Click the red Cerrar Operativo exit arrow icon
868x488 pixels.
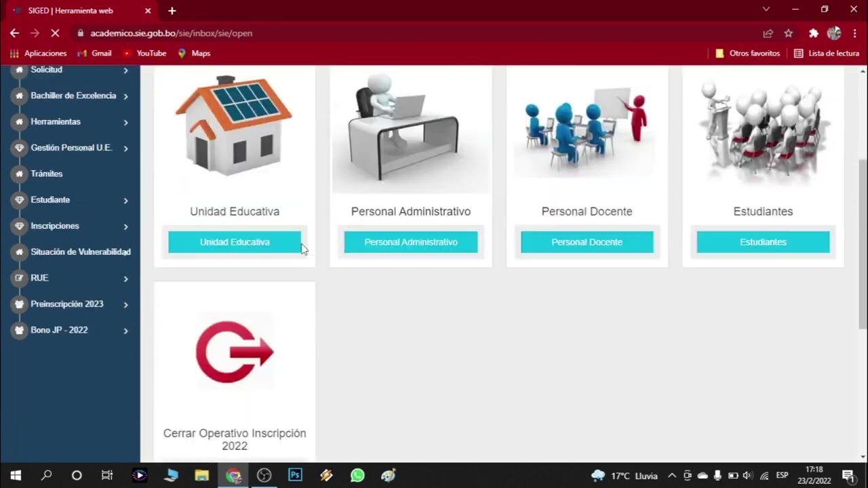(x=235, y=352)
